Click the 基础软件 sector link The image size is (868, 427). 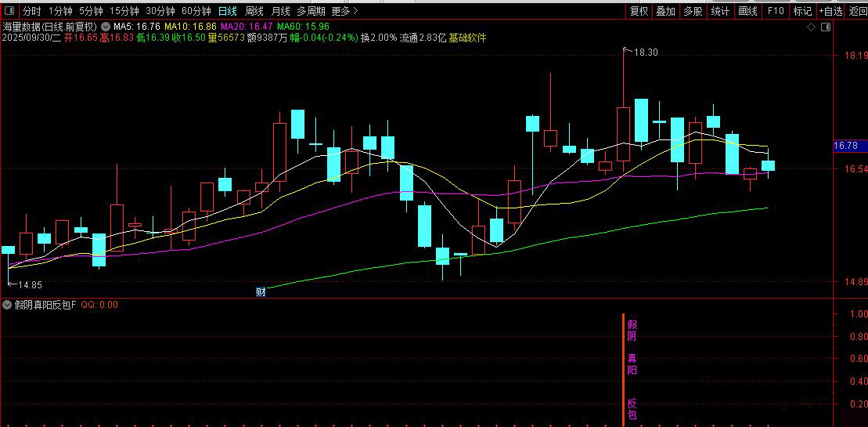[x=467, y=38]
